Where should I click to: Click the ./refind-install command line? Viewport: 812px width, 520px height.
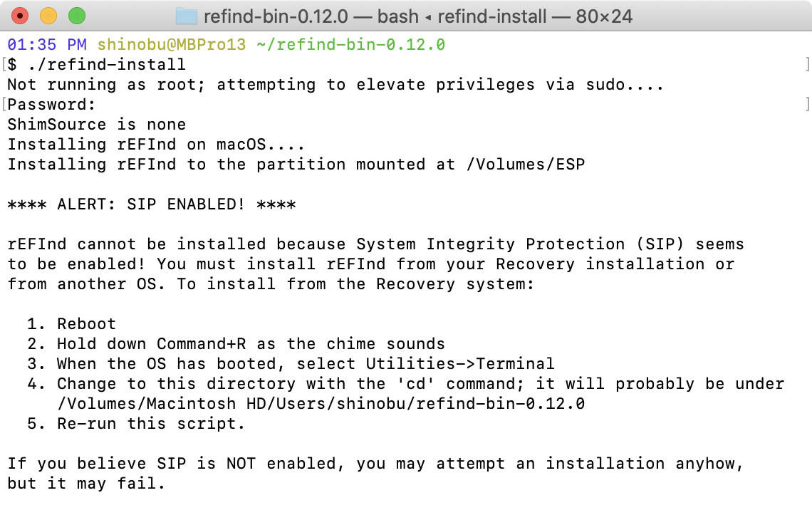click(x=96, y=65)
